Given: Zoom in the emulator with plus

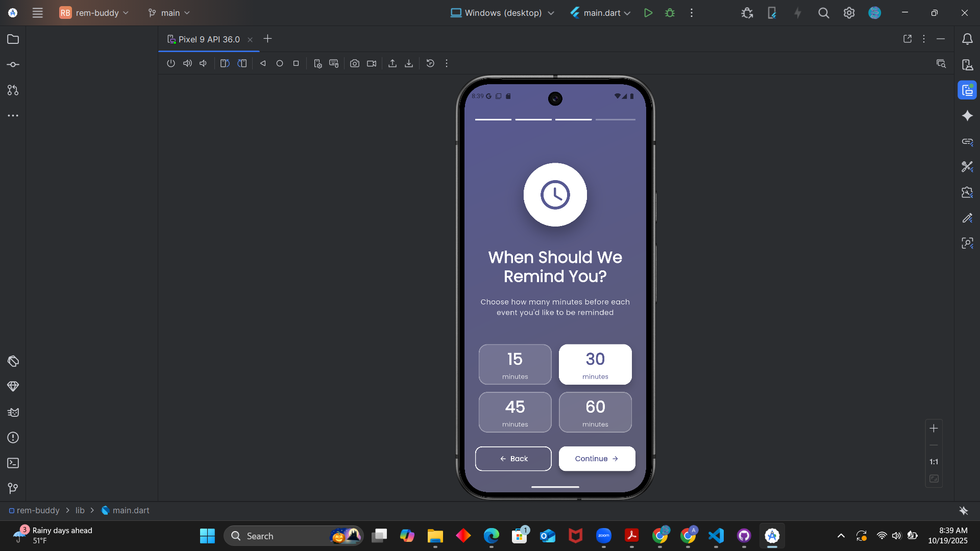Looking at the screenshot, I should point(934,429).
